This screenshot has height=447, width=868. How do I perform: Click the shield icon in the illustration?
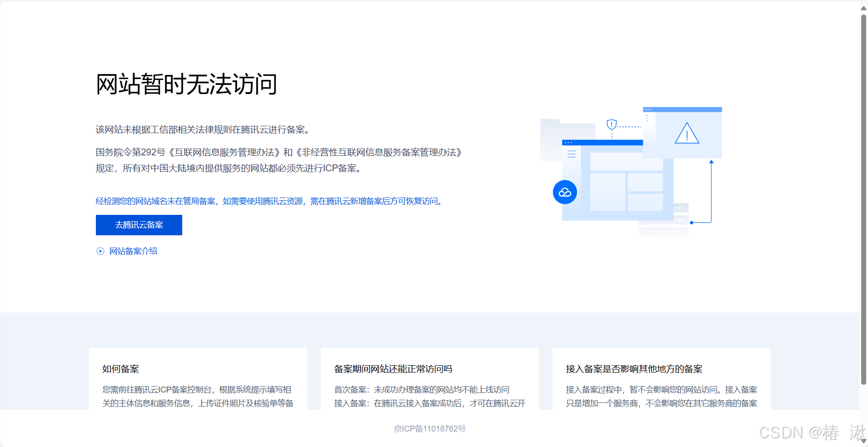(x=612, y=124)
